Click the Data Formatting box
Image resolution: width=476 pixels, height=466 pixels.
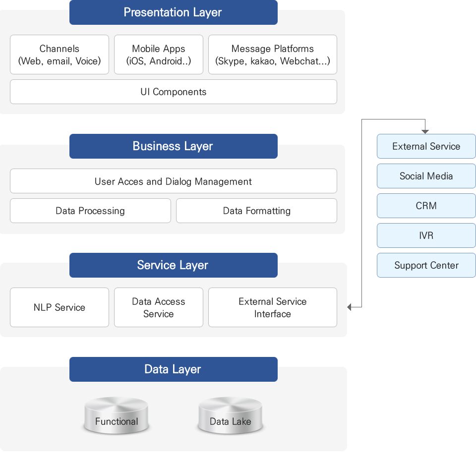pos(256,211)
